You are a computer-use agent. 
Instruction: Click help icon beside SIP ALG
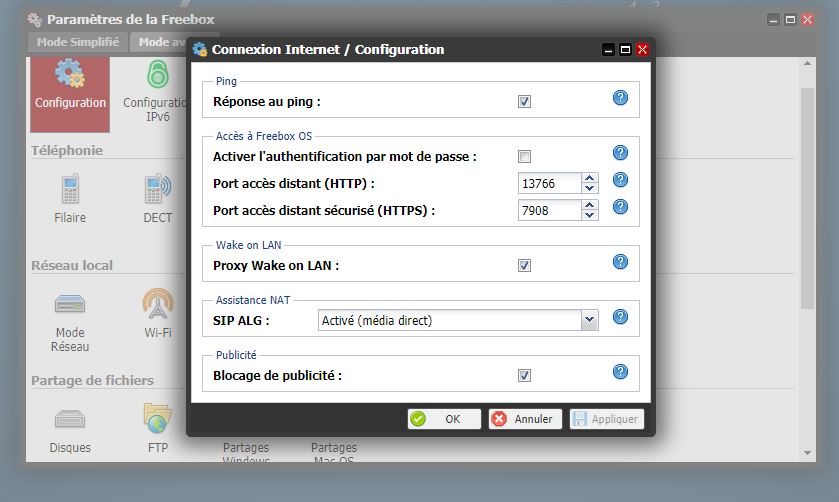pos(620,317)
